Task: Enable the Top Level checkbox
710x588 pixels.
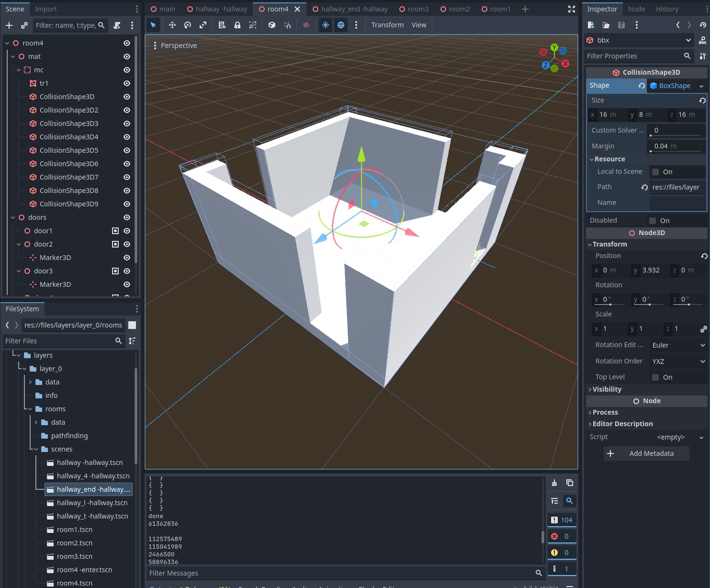Action: tap(655, 377)
